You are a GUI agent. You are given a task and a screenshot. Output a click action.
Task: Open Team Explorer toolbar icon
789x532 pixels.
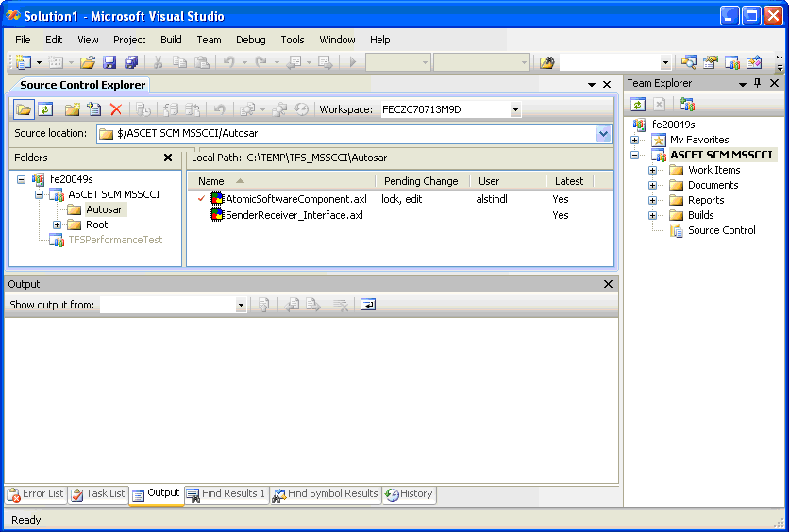tap(732, 62)
